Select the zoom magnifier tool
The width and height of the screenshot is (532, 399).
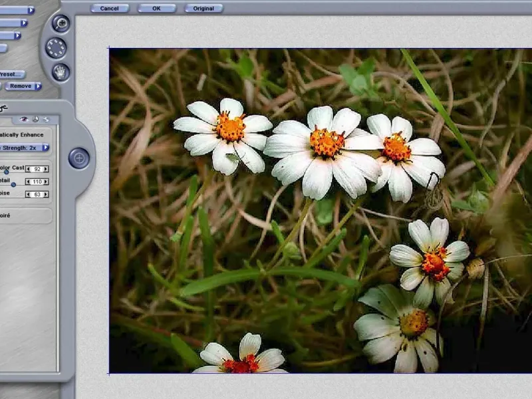coord(61,23)
